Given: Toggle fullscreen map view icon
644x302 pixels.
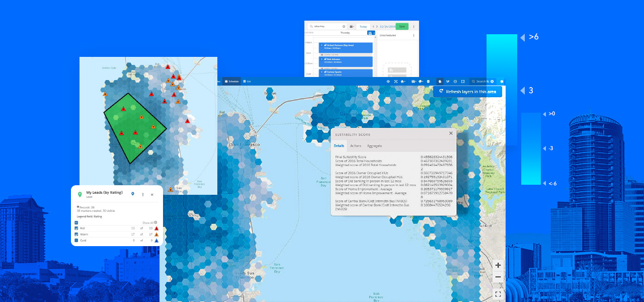Looking at the screenshot, I should click(498, 294).
